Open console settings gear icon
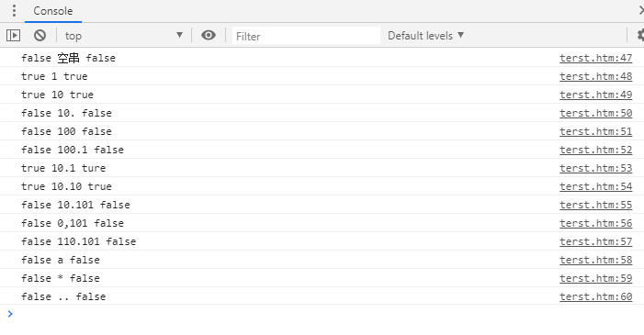 [x=640, y=35]
